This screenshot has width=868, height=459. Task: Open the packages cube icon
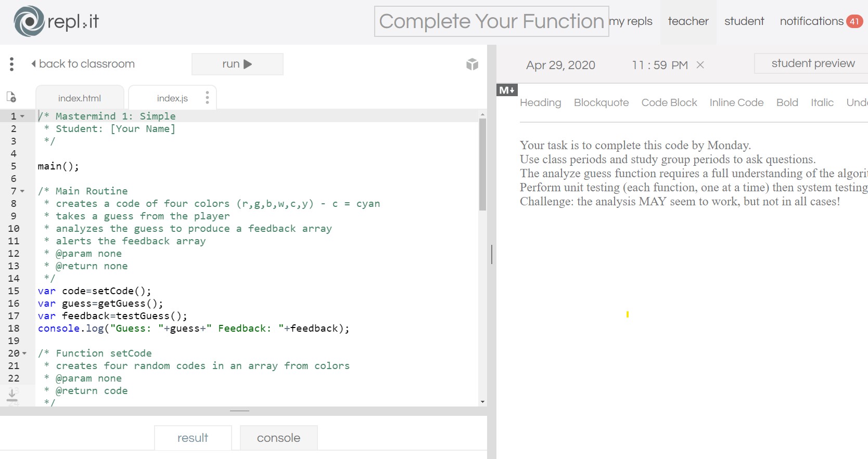pos(472,64)
